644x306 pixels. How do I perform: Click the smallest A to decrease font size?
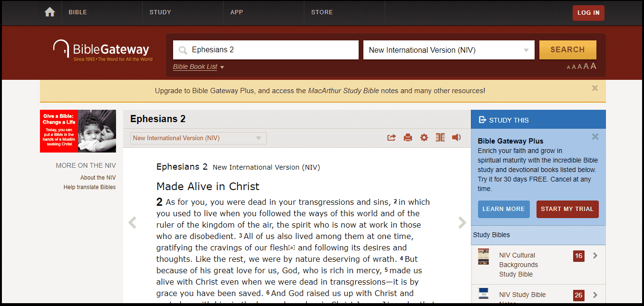[x=568, y=67]
